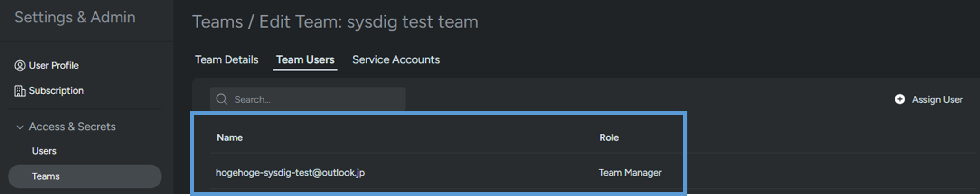Open Users in the sidebar
This screenshot has height=196, width=980.
tap(44, 151)
